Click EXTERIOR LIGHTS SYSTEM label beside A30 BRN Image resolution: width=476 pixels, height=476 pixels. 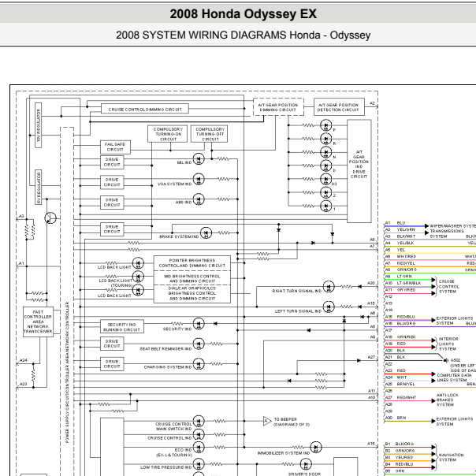(455, 422)
